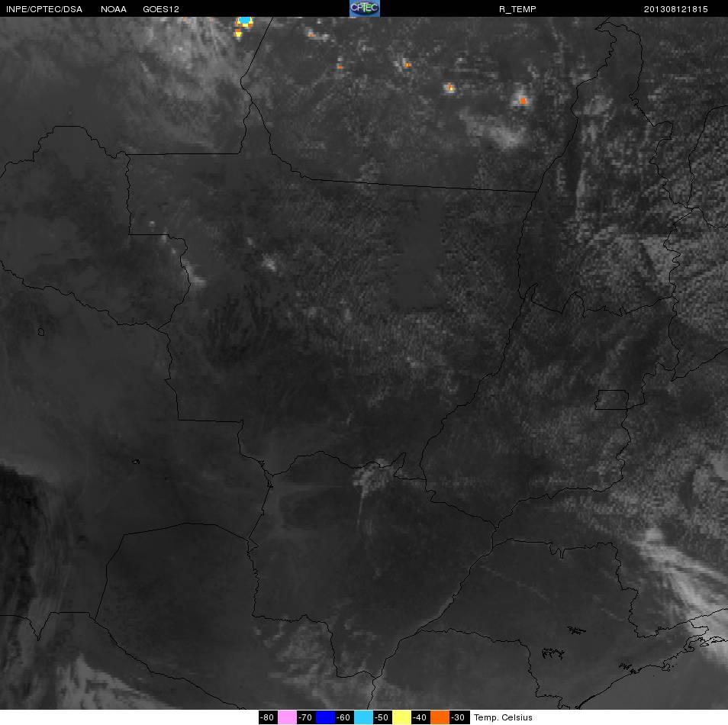Click the dark blue swatch between -70 and -60
This screenshot has width=728, height=725.
325,717
